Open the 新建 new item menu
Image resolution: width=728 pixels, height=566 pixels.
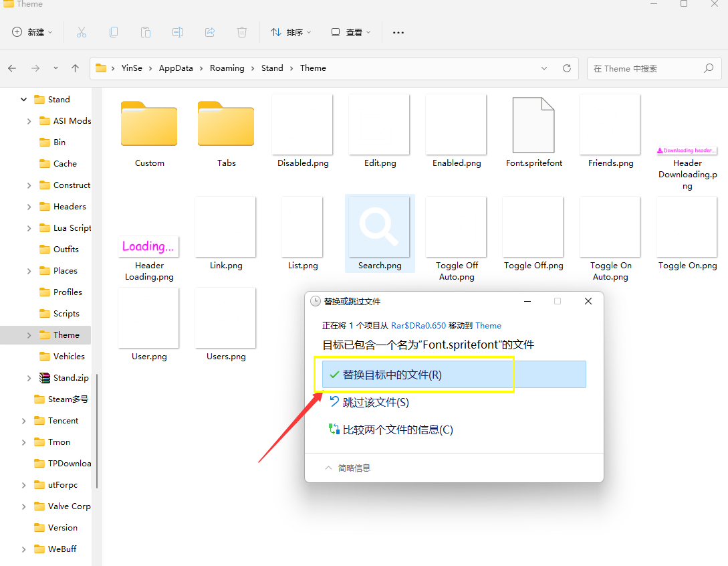click(32, 32)
